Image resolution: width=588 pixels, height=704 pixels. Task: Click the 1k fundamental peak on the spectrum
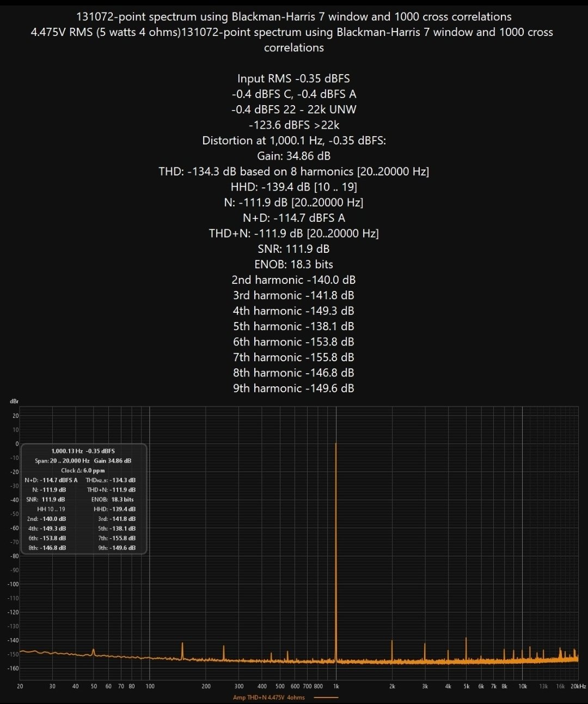(336, 550)
